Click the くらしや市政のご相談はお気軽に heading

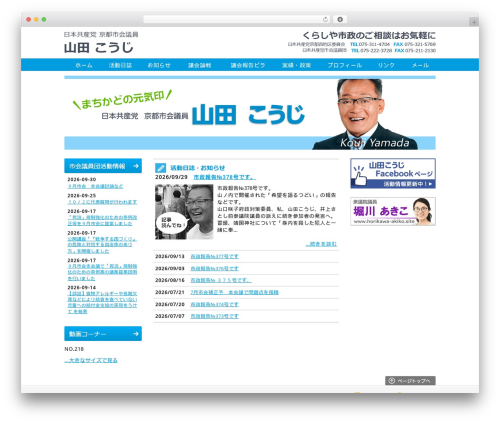[x=369, y=35]
